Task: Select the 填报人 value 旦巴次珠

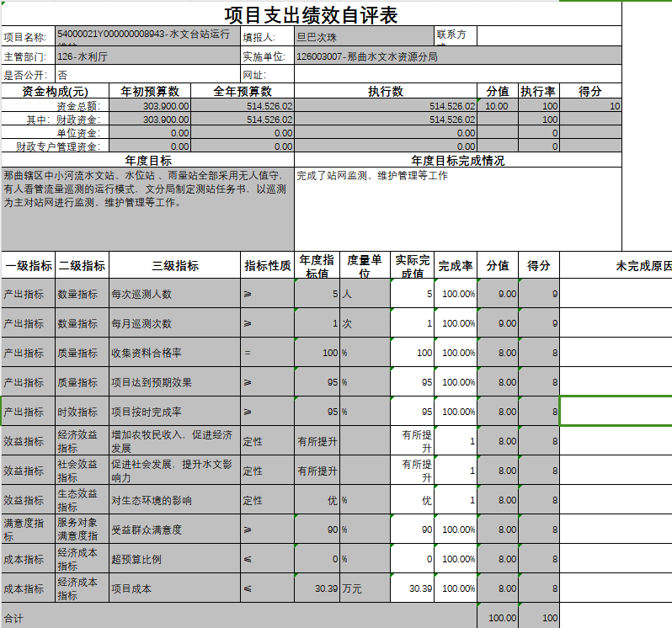Action: point(363,36)
